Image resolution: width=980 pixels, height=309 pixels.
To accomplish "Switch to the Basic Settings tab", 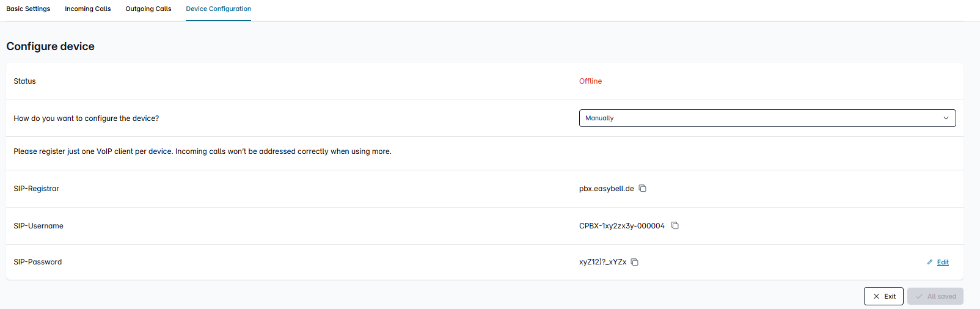I will pyautogui.click(x=28, y=9).
